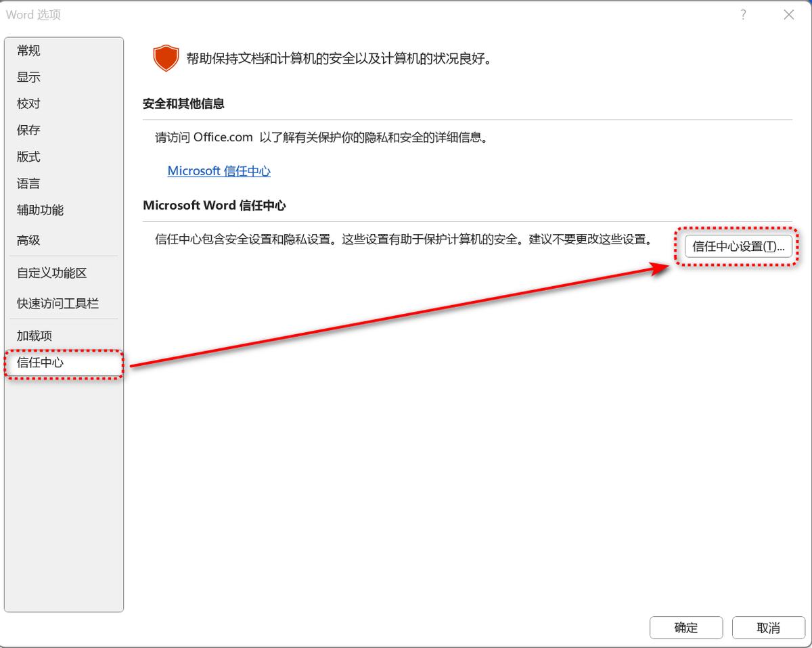Open 自定义功能区 settings
Viewport: 812px width, 648px height.
point(64,273)
